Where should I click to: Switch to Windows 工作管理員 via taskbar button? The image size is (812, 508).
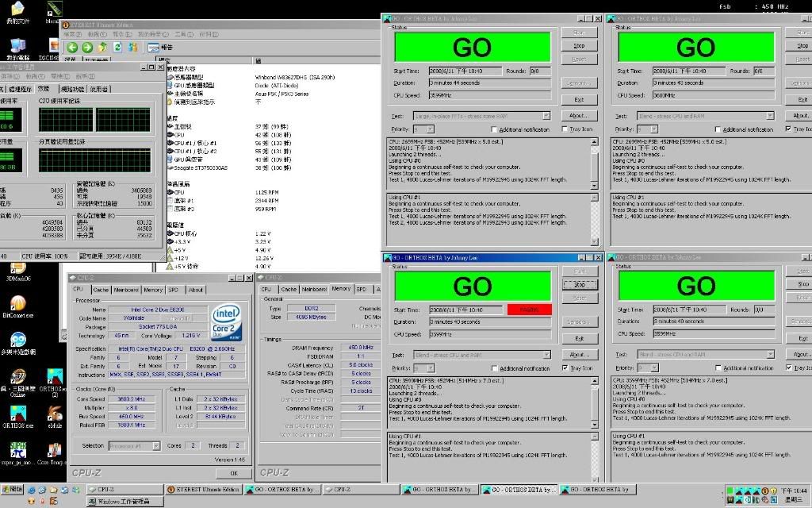coord(124,502)
